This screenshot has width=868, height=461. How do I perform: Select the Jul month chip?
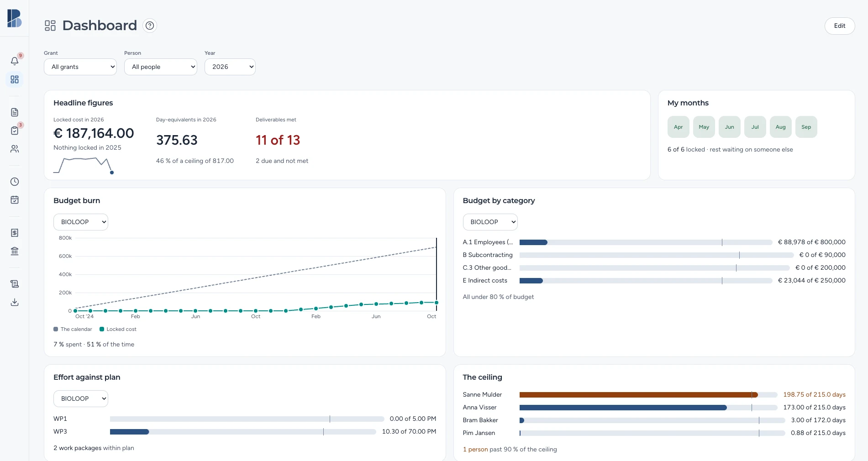point(755,127)
